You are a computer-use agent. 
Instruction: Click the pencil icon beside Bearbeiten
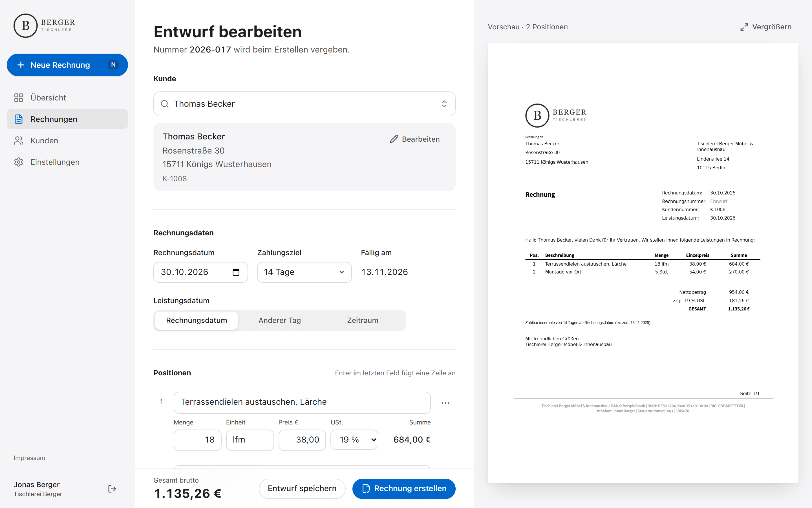coord(394,139)
